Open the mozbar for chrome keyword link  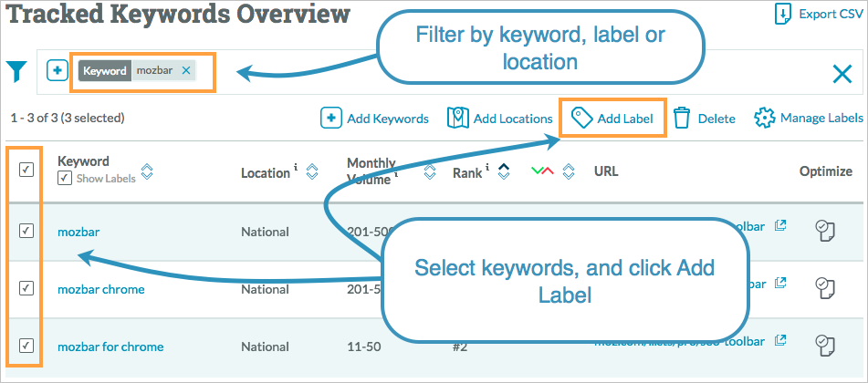(x=110, y=347)
